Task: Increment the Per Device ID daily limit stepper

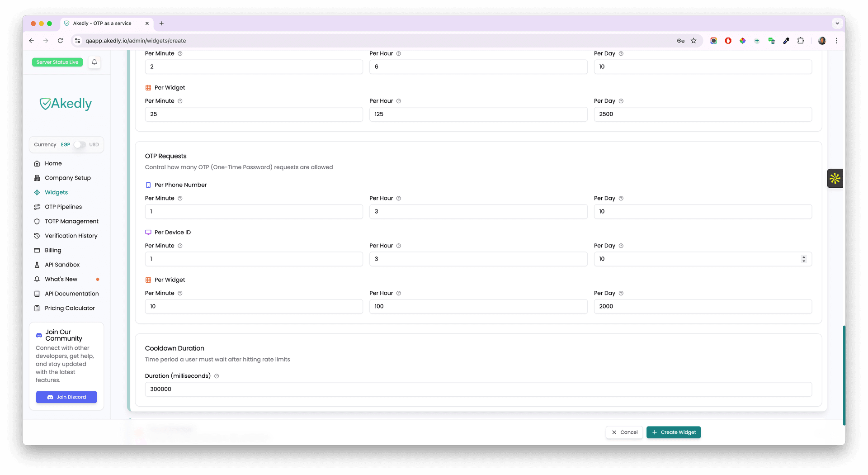Action: (803, 256)
